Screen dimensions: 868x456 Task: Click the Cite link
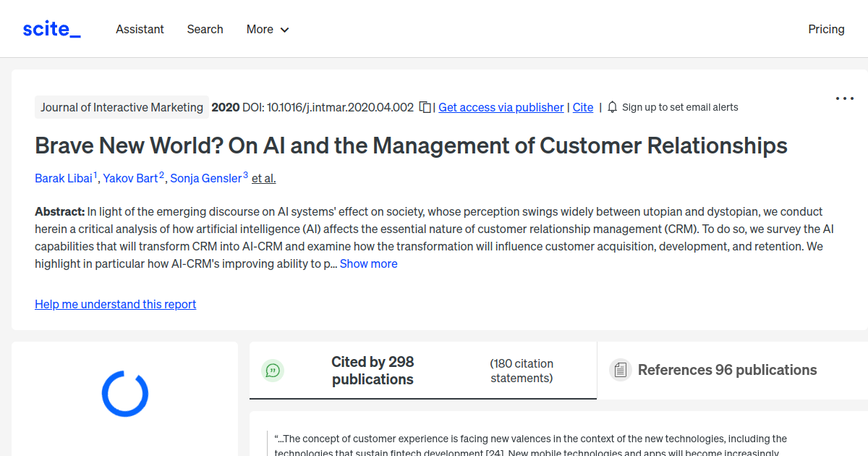tap(582, 106)
